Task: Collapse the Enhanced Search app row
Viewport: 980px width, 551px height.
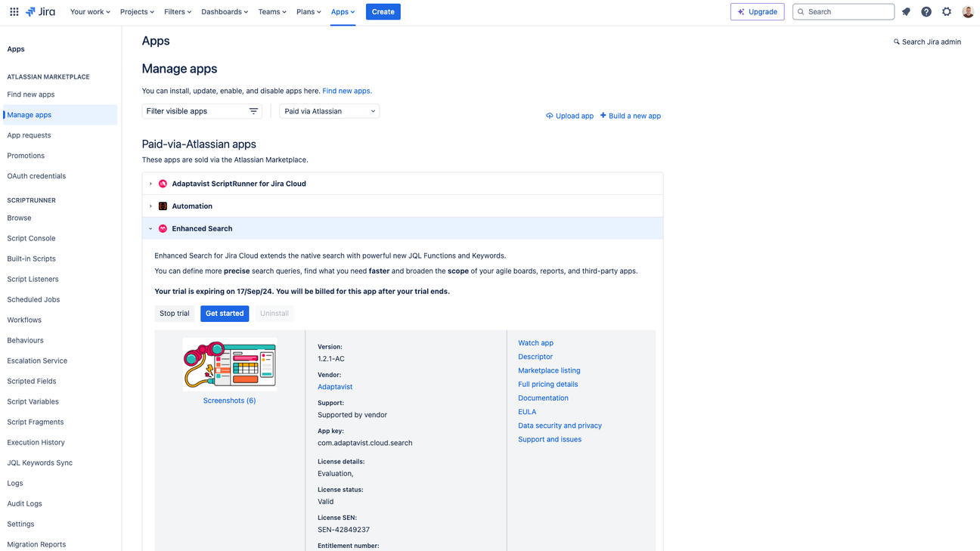Action: pos(150,228)
